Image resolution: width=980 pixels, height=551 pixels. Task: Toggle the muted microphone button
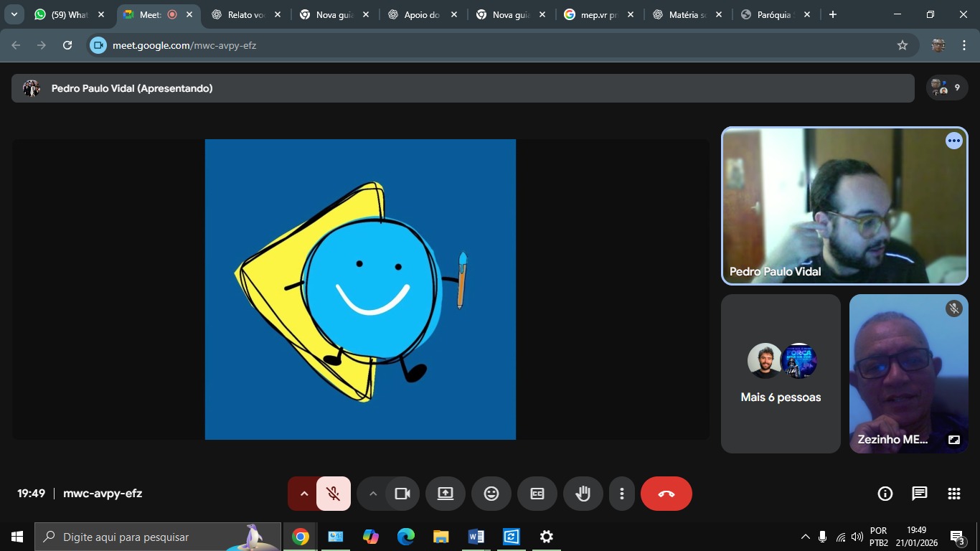(x=334, y=494)
